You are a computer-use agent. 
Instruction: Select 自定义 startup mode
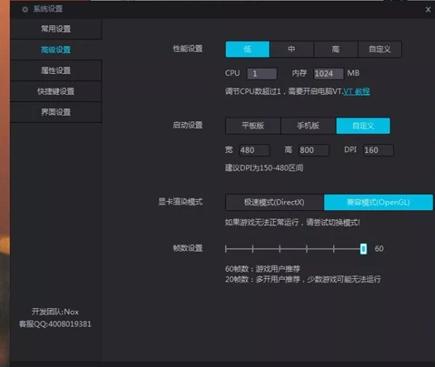[x=363, y=126]
